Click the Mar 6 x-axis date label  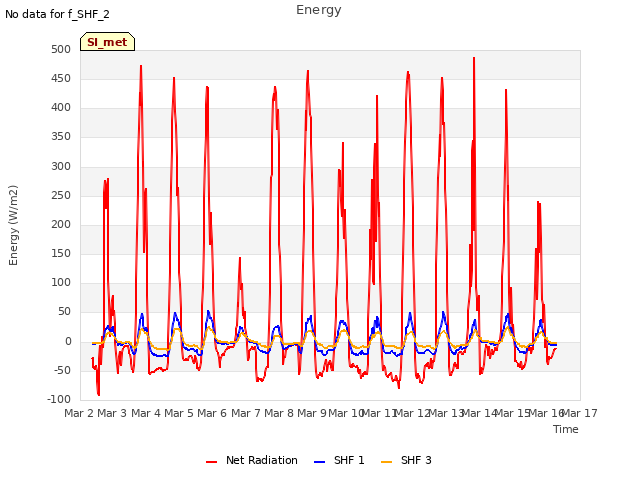pyautogui.click(x=212, y=413)
